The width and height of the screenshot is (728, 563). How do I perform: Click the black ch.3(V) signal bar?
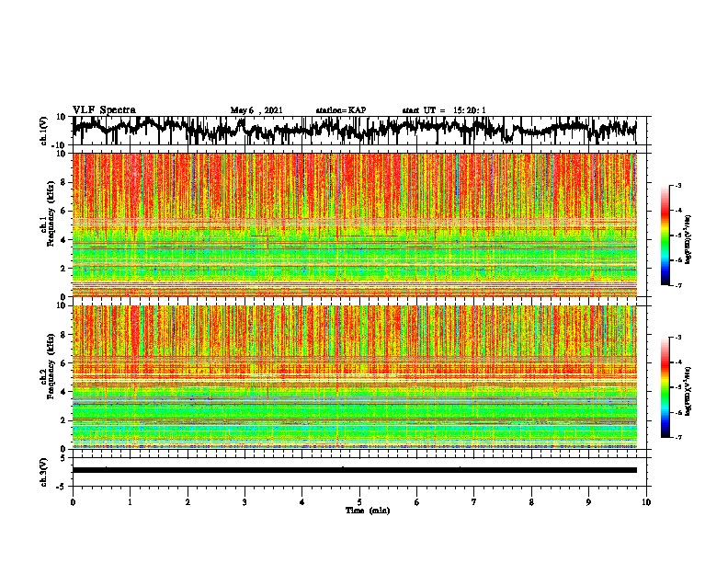(x=354, y=470)
